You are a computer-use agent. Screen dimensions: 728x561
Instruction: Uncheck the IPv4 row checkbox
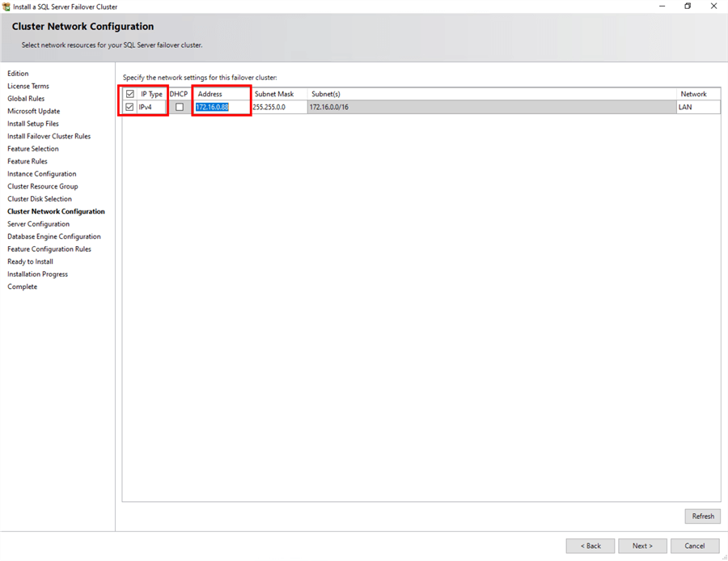coord(129,107)
